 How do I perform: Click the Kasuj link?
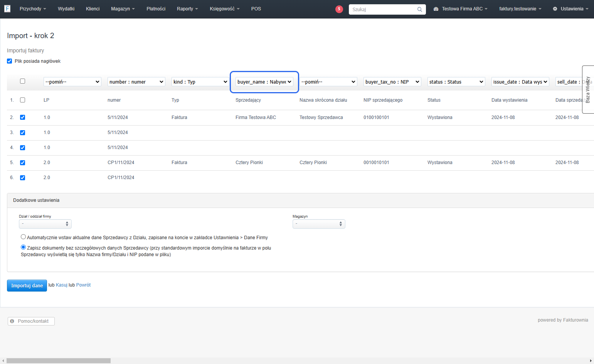[x=62, y=285]
